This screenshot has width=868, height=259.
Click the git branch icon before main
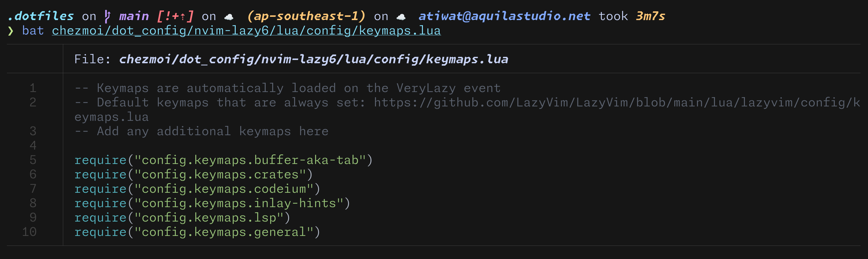pos(108,16)
